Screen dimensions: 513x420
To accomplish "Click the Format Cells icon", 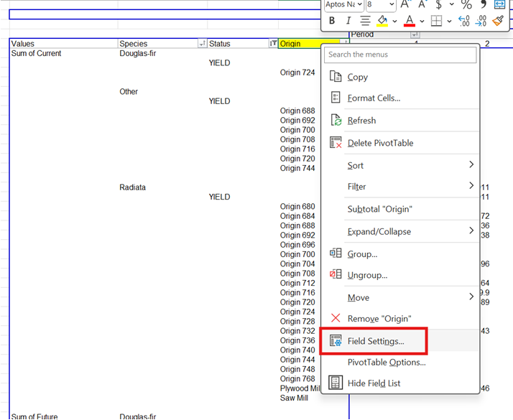I will (336, 98).
